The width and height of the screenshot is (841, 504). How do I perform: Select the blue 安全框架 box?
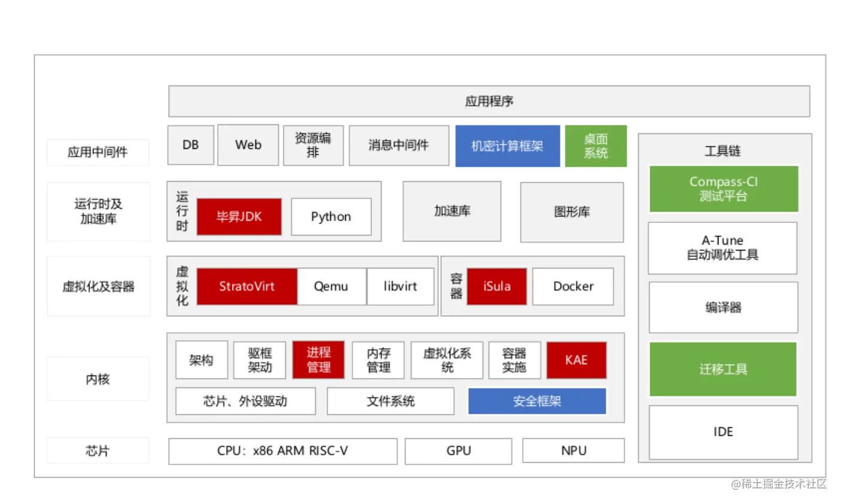[x=537, y=401]
